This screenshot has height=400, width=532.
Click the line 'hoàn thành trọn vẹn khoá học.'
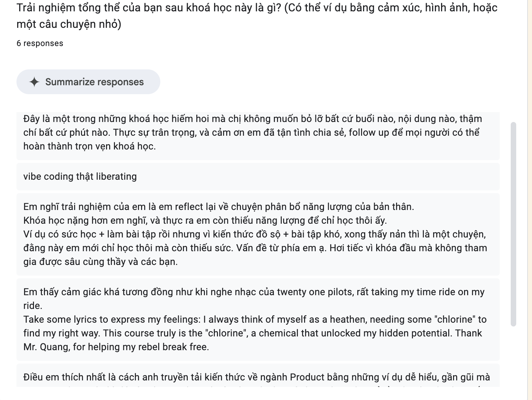click(90, 146)
